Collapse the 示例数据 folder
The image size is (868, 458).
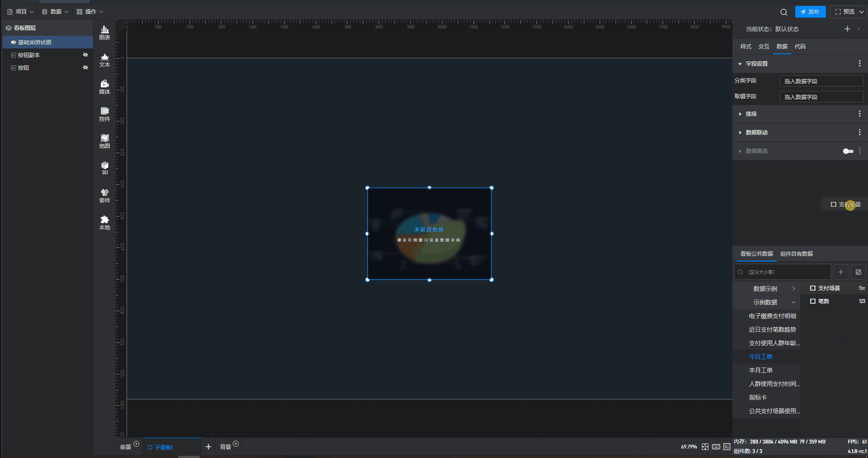(793, 302)
